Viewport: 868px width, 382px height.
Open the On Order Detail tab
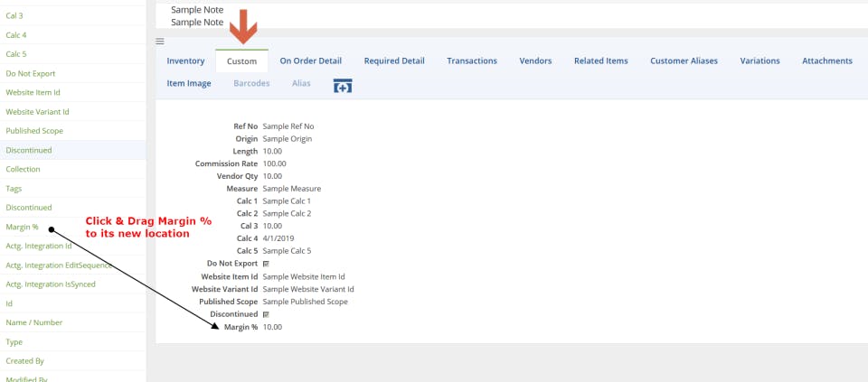310,61
